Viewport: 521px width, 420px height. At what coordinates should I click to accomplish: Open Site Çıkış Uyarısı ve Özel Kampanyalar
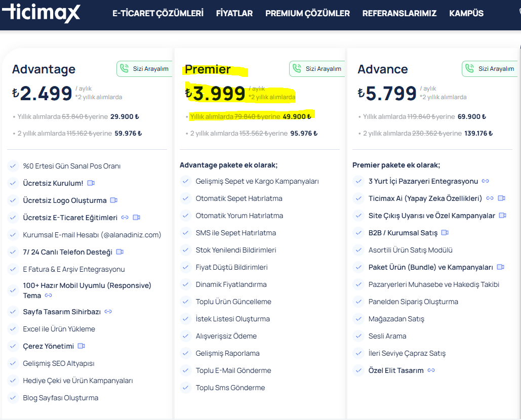[x=431, y=216]
